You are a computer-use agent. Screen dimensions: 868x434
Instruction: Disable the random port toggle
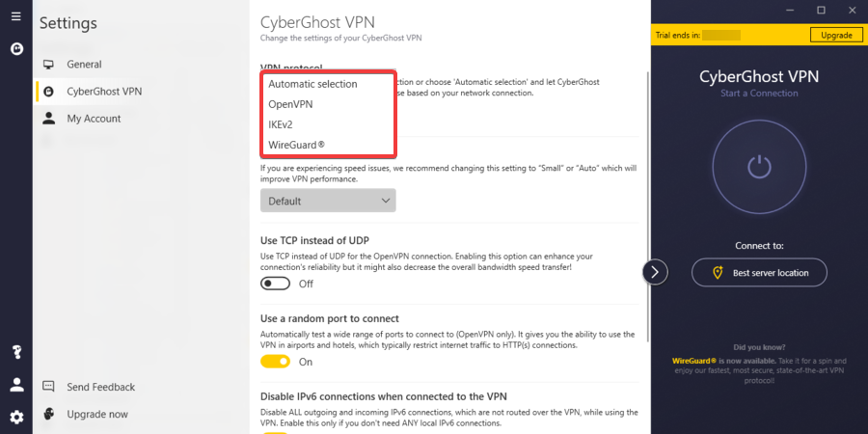pos(275,362)
